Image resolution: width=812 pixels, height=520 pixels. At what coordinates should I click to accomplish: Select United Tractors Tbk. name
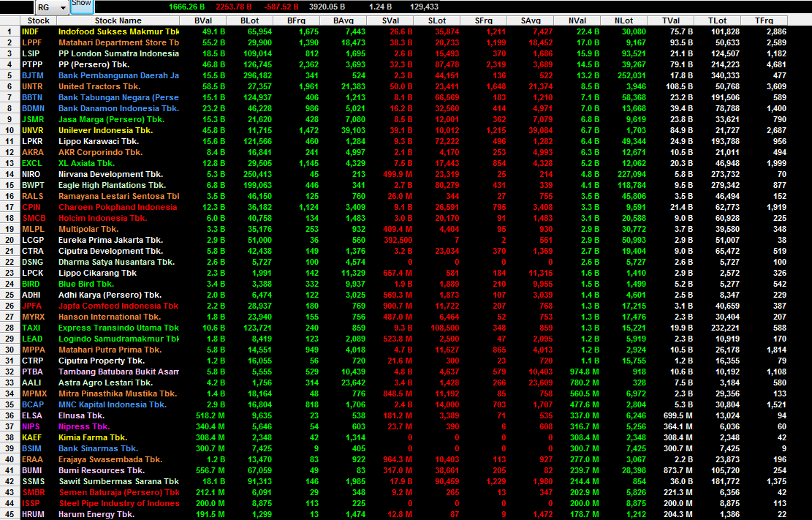(99, 86)
